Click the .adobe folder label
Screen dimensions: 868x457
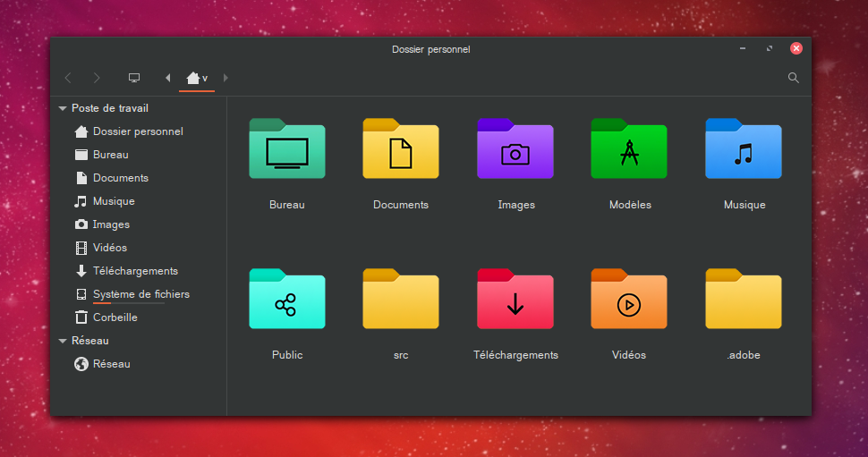744,355
